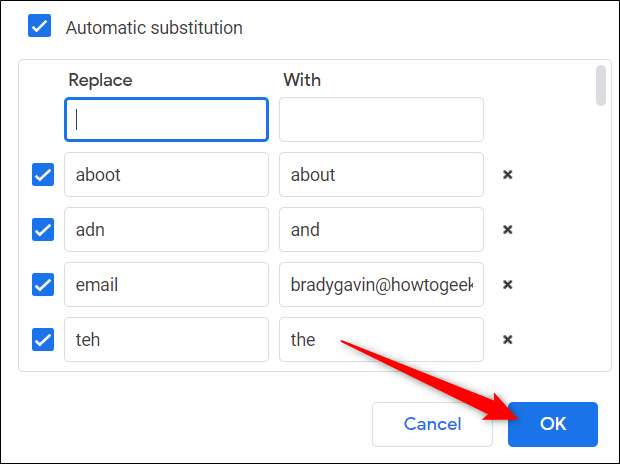The width and height of the screenshot is (620, 464).
Task: Edit the 'about' with field
Action: pyautogui.click(x=381, y=175)
